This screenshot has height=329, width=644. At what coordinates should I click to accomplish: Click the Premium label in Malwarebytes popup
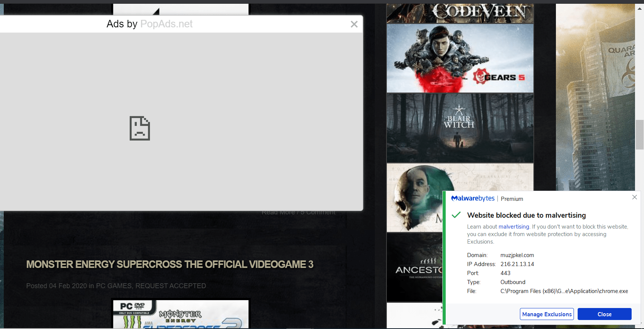[x=512, y=199]
